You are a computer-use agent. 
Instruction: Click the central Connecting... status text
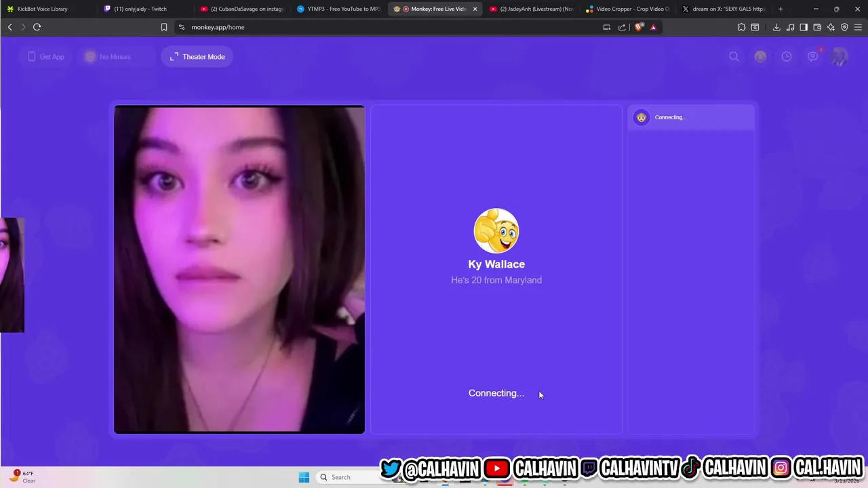pos(496,393)
